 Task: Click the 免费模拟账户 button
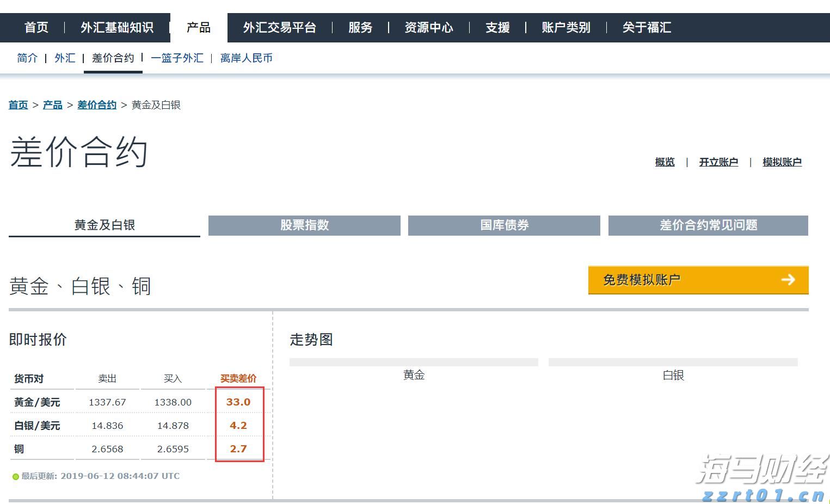[641, 278]
